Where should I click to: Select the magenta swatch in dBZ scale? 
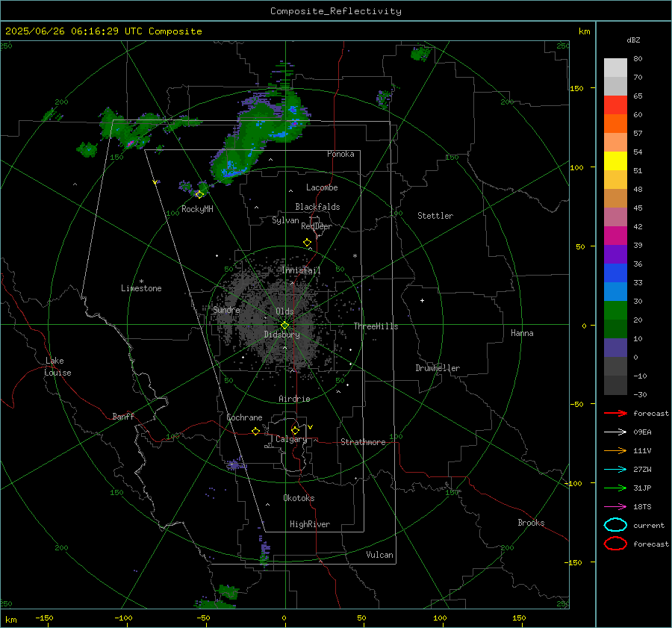tap(615, 235)
